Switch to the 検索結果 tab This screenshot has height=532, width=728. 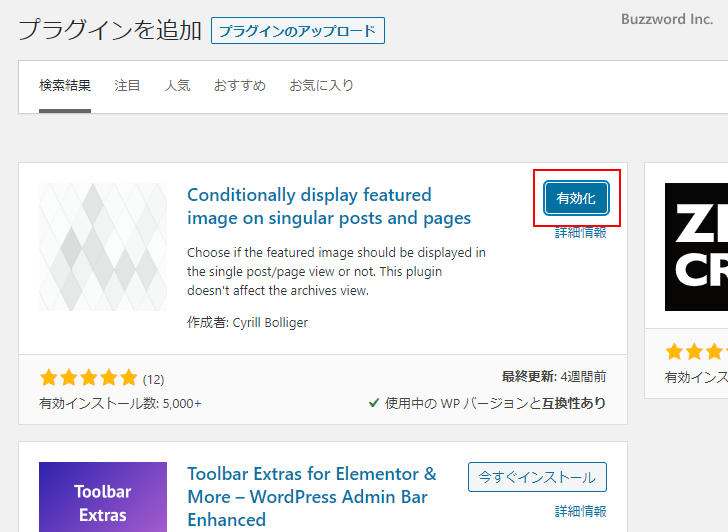click(65, 86)
